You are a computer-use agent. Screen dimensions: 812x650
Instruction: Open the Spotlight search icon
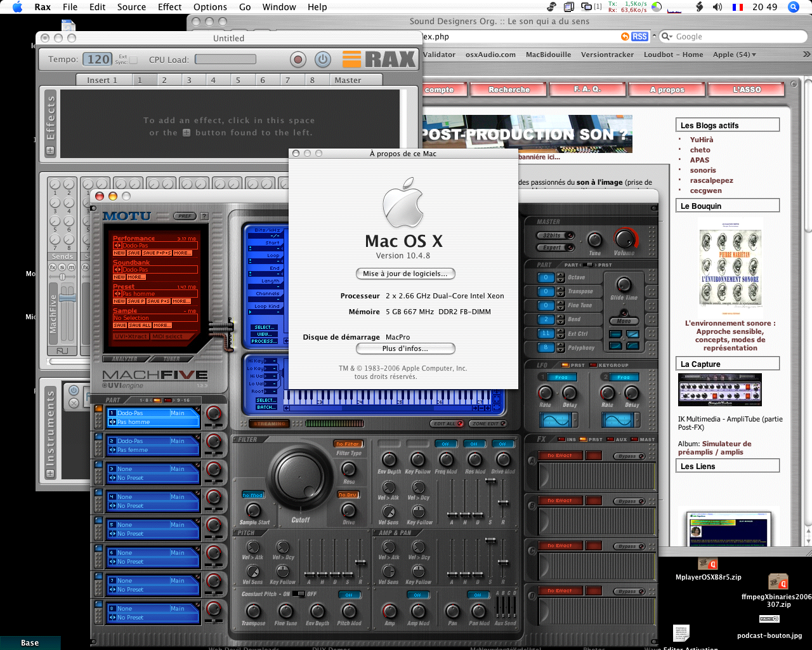point(793,7)
